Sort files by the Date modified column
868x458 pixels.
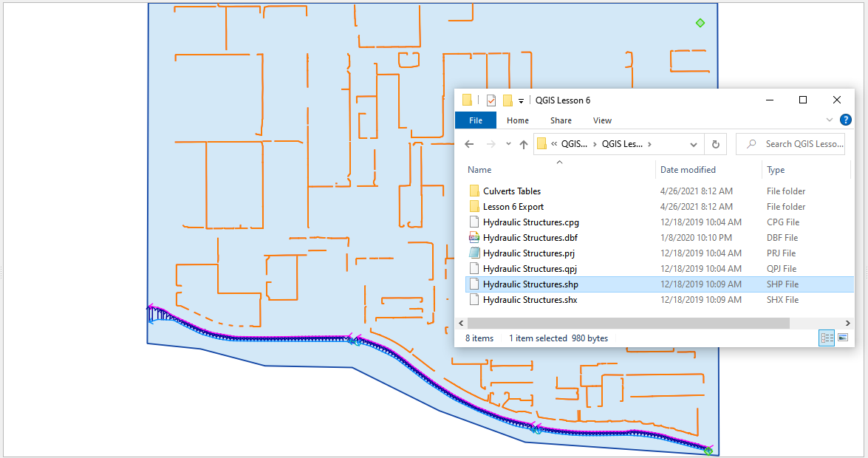click(688, 170)
